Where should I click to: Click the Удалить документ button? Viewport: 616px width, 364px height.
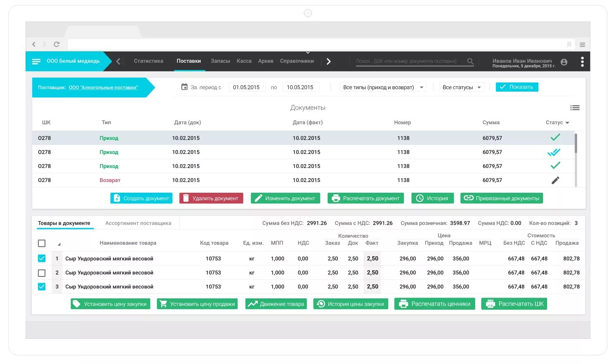click(x=211, y=198)
